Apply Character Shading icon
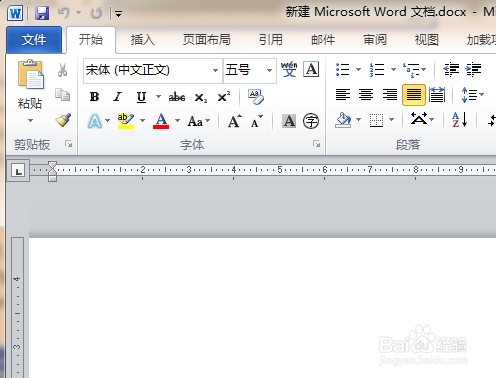The height and width of the screenshot is (378, 496). coord(289,121)
